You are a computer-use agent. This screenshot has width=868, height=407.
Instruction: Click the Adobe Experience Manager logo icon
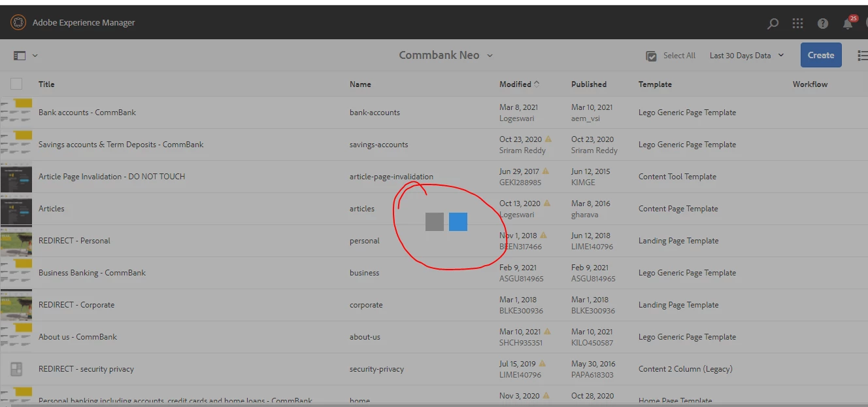[x=18, y=23]
